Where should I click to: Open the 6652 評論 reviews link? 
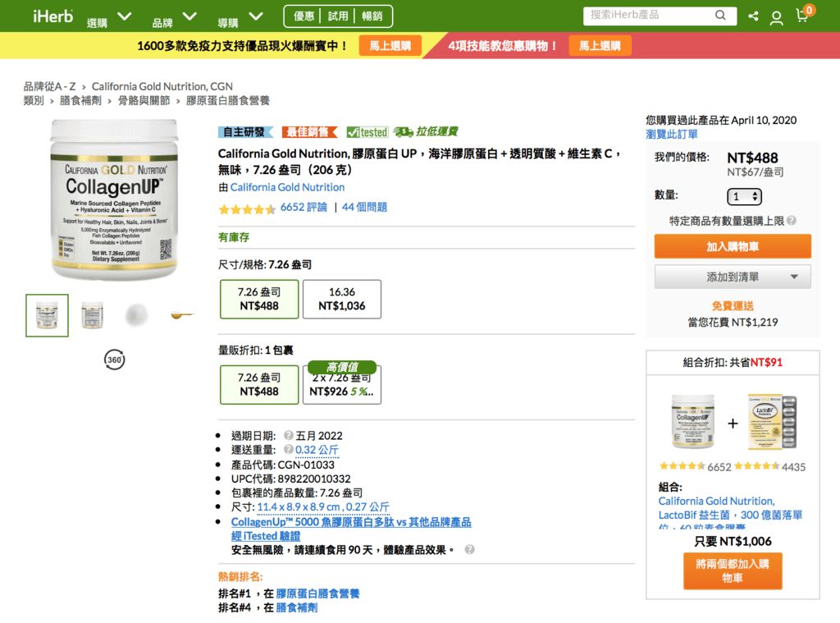[304, 207]
